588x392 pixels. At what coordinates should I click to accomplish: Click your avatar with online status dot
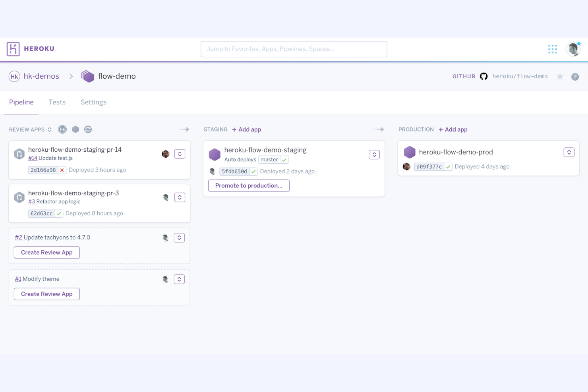point(573,49)
